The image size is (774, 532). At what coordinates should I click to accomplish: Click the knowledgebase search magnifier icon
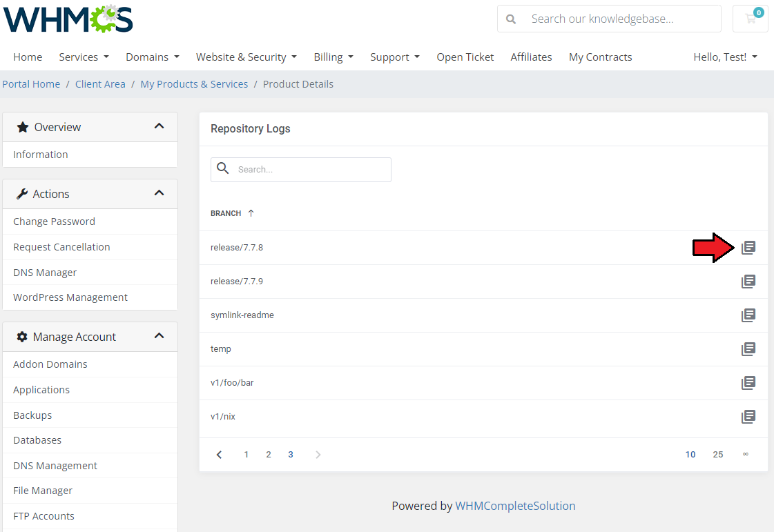pyautogui.click(x=511, y=19)
